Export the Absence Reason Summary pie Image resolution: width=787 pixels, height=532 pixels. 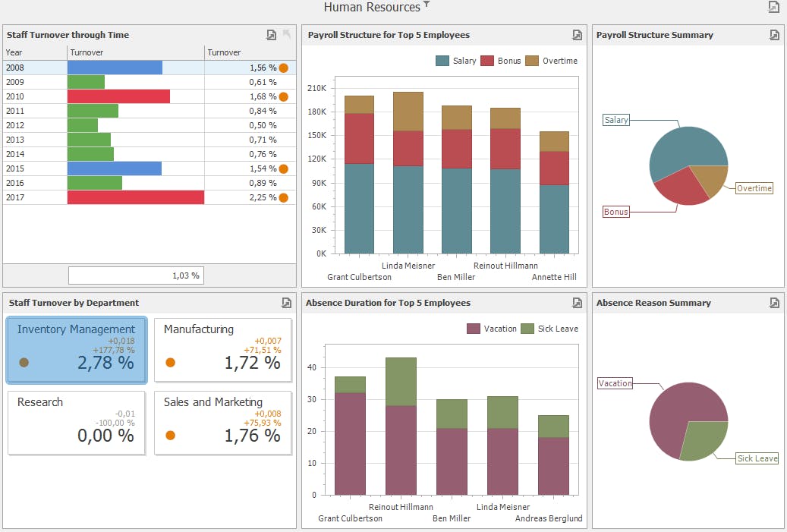(x=774, y=303)
